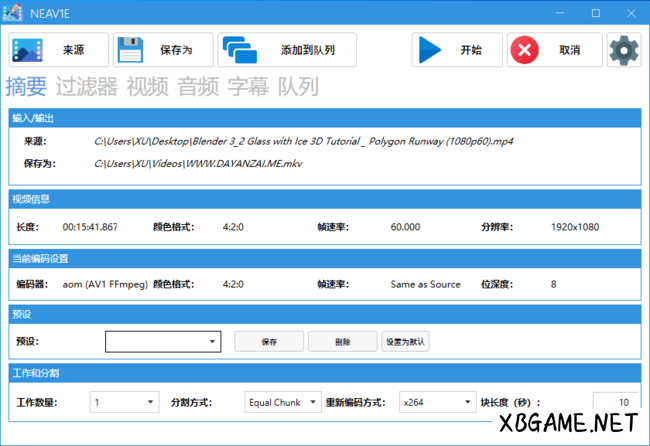Click the 保存 preset button
This screenshot has width=650, height=446.
269,342
